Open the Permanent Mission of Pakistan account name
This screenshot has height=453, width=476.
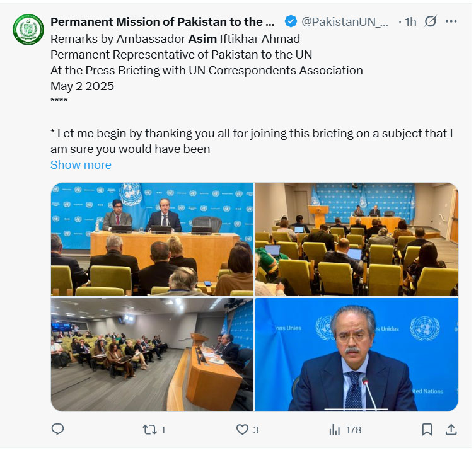click(163, 21)
